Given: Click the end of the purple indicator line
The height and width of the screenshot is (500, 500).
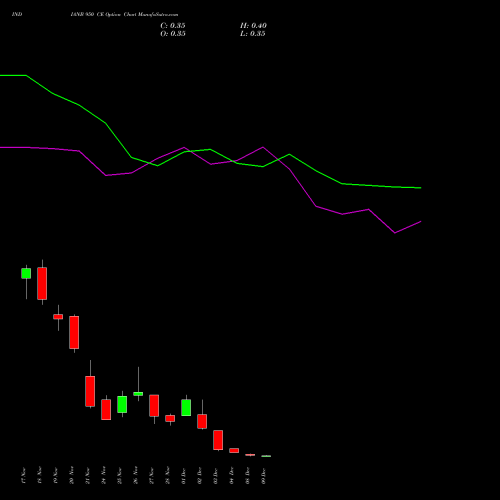Looking at the screenshot, I should 421,221.
